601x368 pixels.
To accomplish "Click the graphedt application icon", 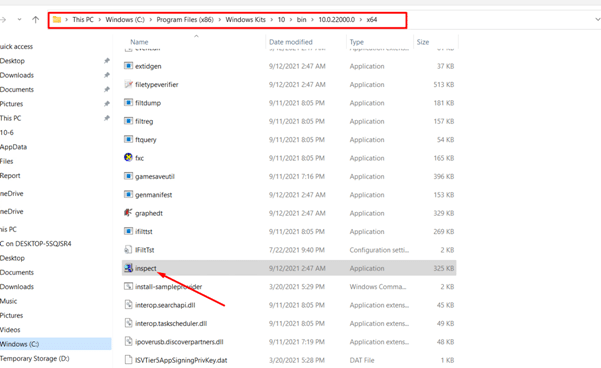I will point(128,213).
